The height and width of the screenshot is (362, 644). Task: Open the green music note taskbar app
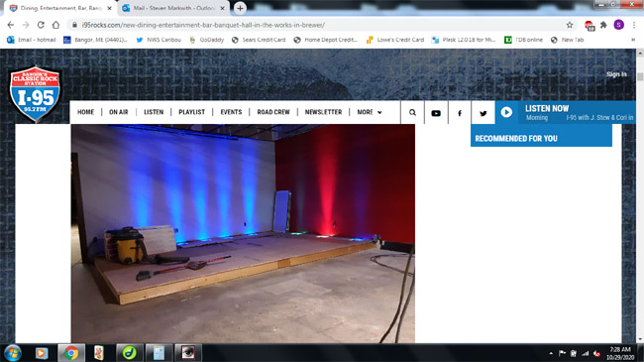coord(130,353)
